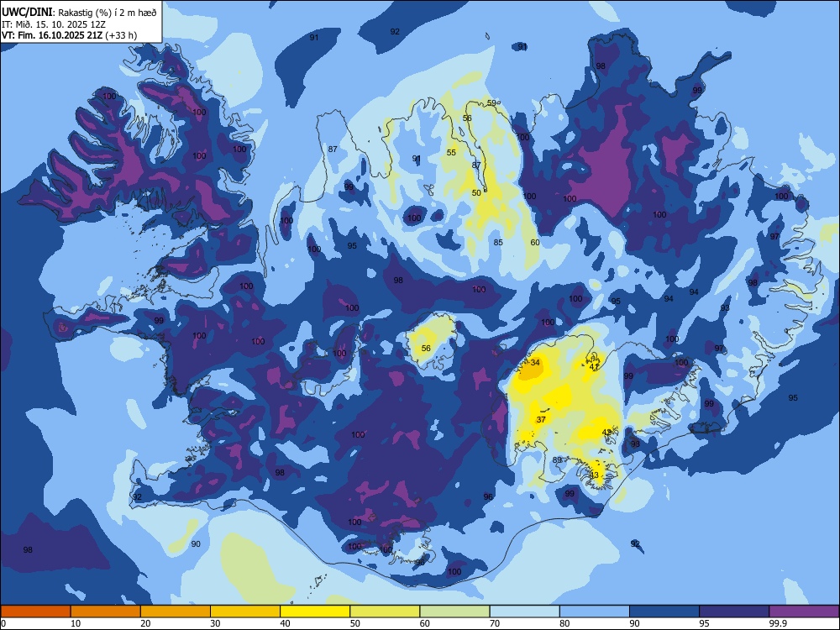Screen dimensions: 840x630
Task: Click the title "UWC/DINI: Rakastig (%) í 2 m hæð"
Action: tap(80, 13)
